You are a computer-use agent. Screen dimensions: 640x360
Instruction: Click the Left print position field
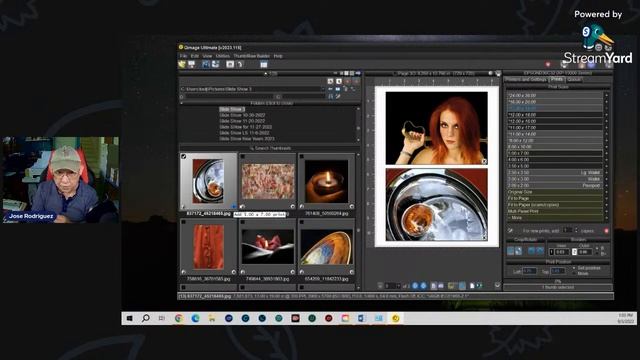(529, 271)
